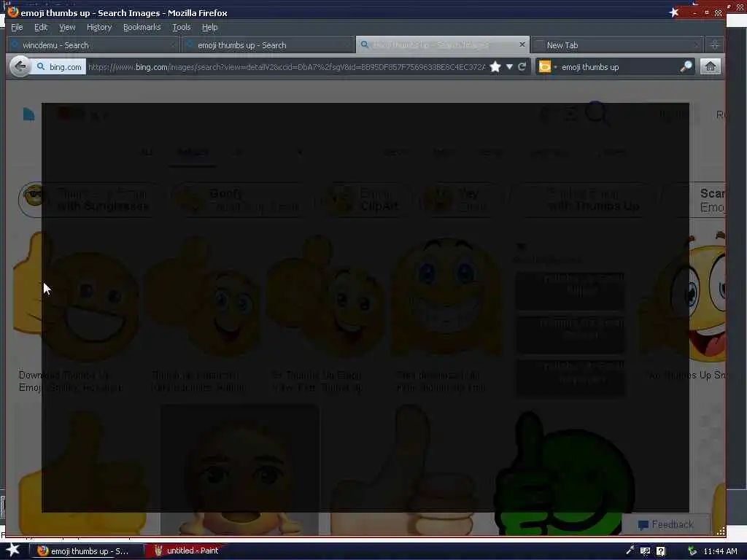Open a new tab with the plus button
Viewport: 747px width, 560px height.
click(x=715, y=44)
